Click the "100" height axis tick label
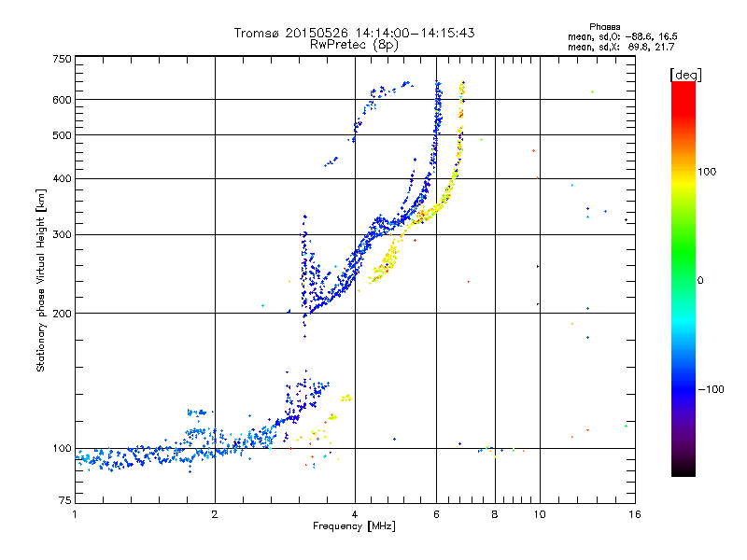This screenshot has width=747, height=560. [62, 448]
